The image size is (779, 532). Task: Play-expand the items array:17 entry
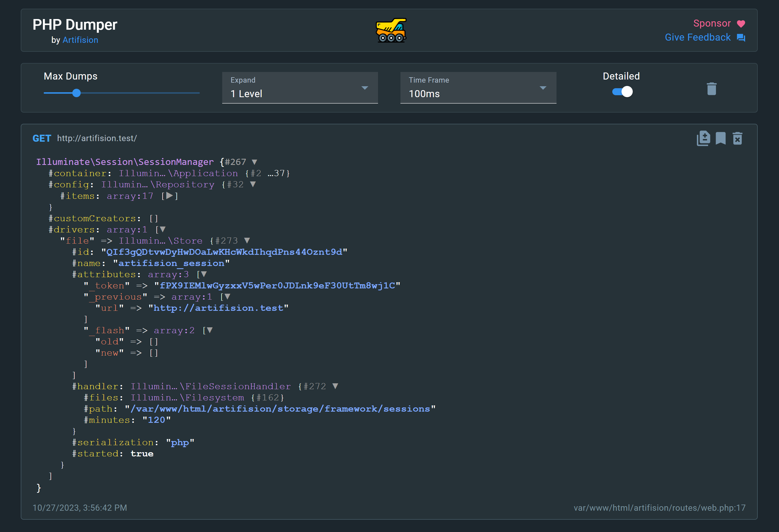[x=170, y=196]
